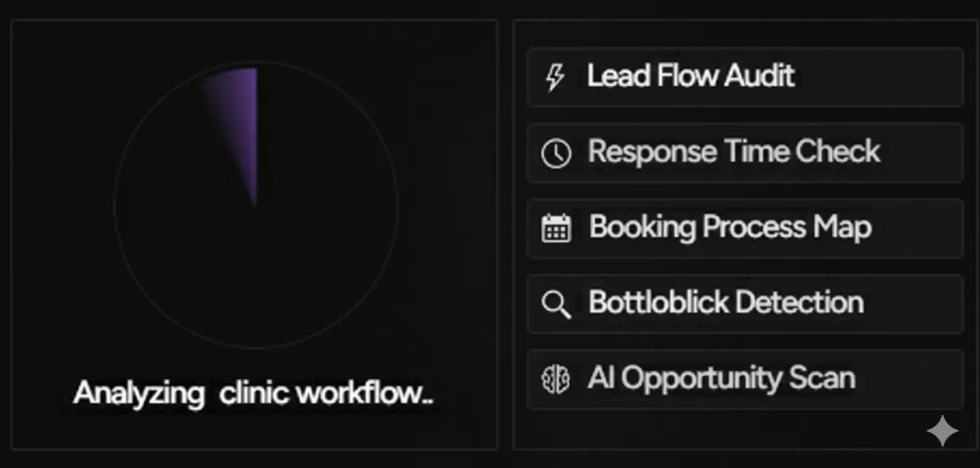The width and height of the screenshot is (980, 468).
Task: Click the sparkle star icon in the corner
Action: (x=942, y=430)
